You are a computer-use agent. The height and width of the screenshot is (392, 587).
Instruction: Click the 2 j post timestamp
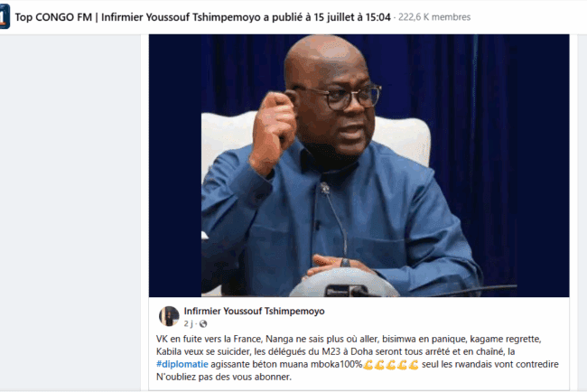(189, 323)
